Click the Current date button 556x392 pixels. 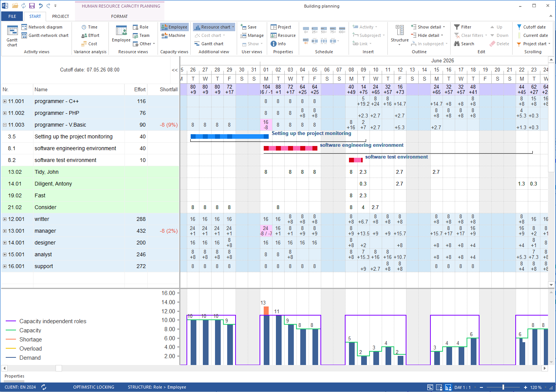click(532, 35)
